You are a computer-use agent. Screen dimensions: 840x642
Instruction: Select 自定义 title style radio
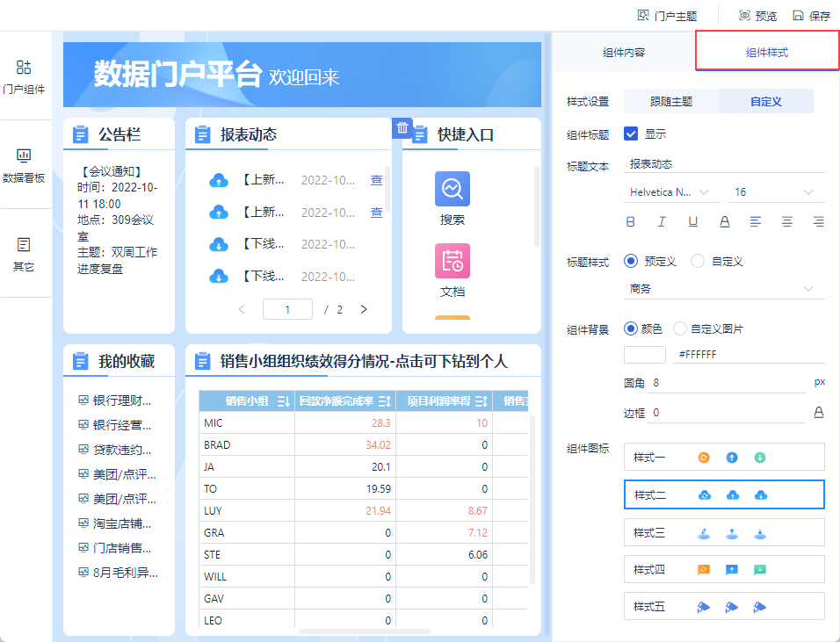[698, 262]
